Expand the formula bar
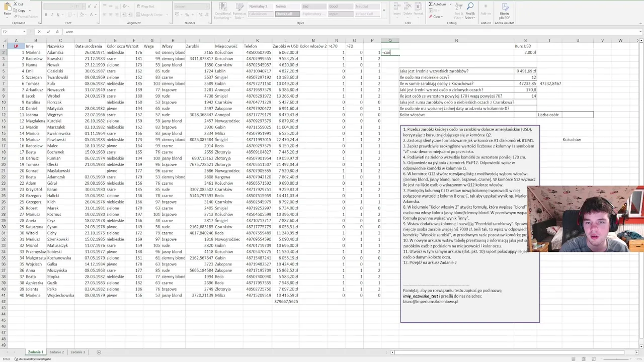The height and width of the screenshot is (362, 644). click(x=639, y=32)
